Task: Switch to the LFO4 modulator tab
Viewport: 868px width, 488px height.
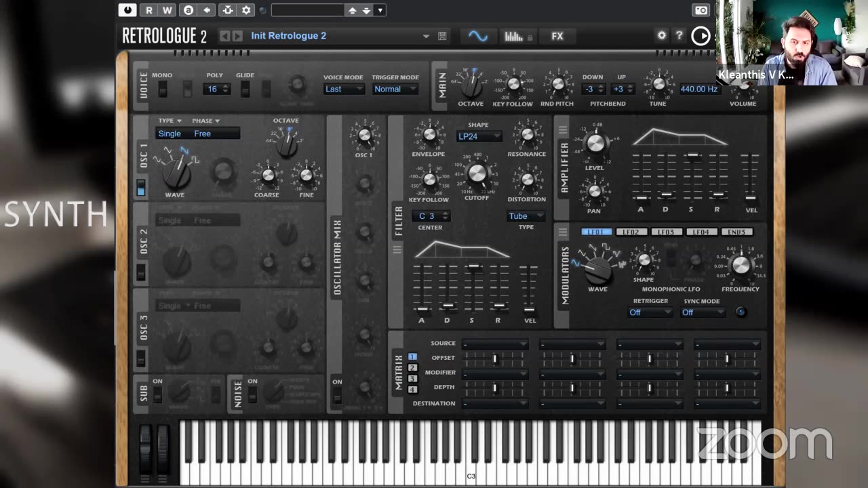Action: pos(701,232)
